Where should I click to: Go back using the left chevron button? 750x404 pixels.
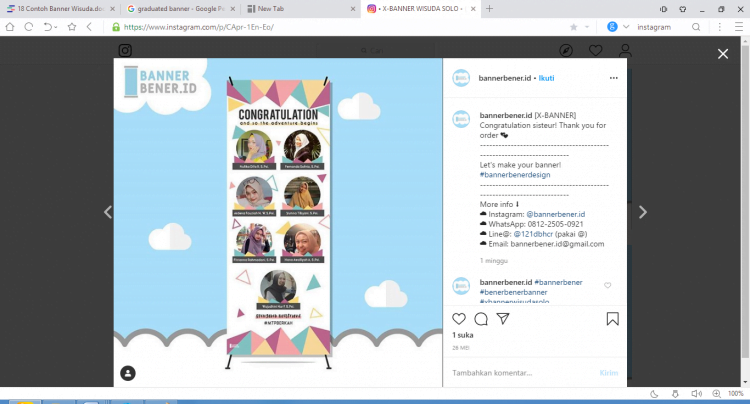pyautogui.click(x=89, y=27)
